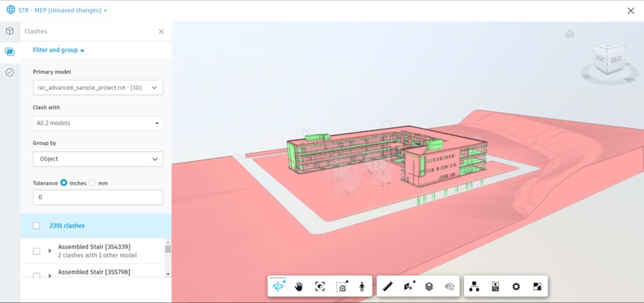This screenshot has width=644, height=303.
Task: Click the Fit to view tool
Action: 320,286
